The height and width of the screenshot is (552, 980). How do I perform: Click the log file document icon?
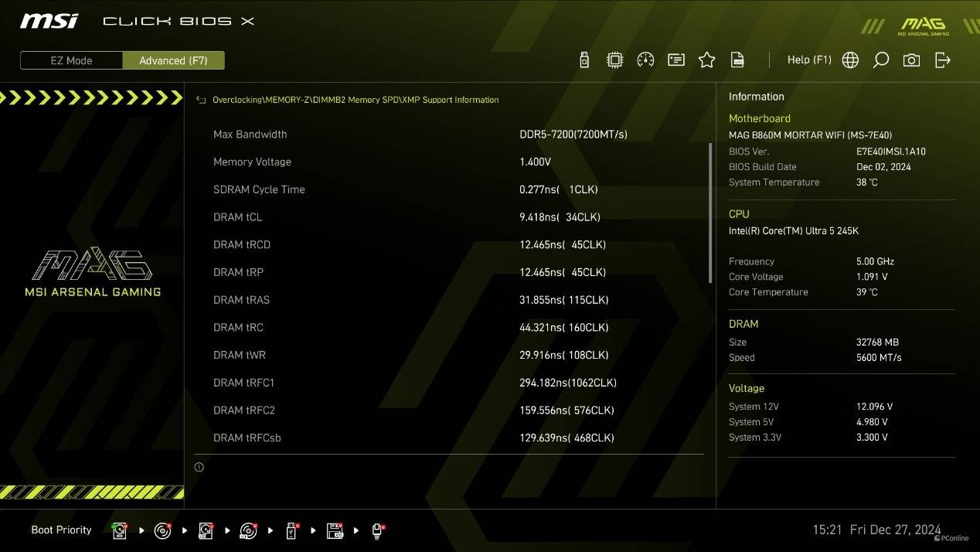(x=737, y=60)
